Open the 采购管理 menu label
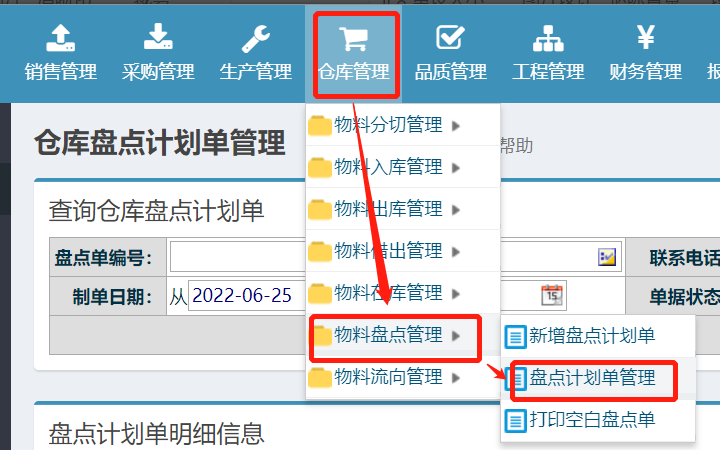This screenshot has width=720, height=450. pos(158,72)
